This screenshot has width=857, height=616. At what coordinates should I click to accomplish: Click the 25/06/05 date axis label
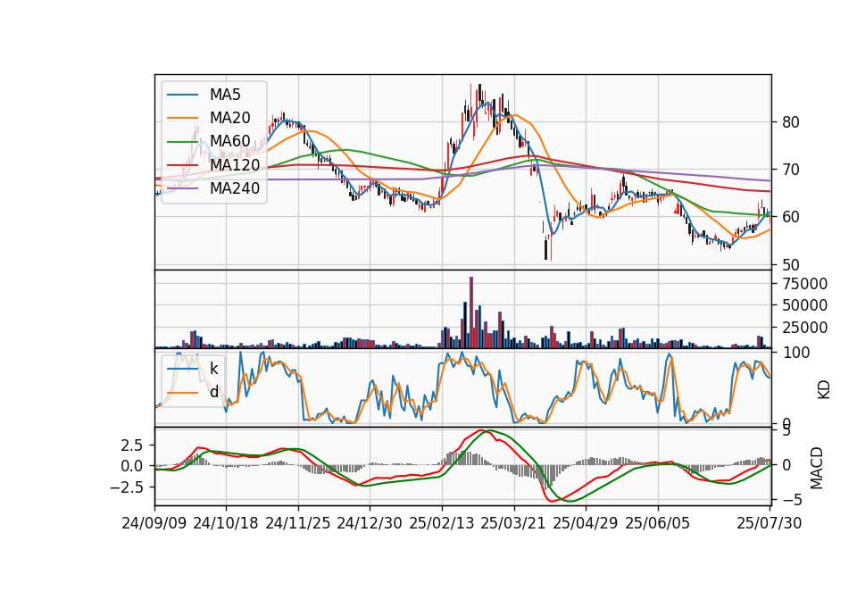click(x=658, y=523)
